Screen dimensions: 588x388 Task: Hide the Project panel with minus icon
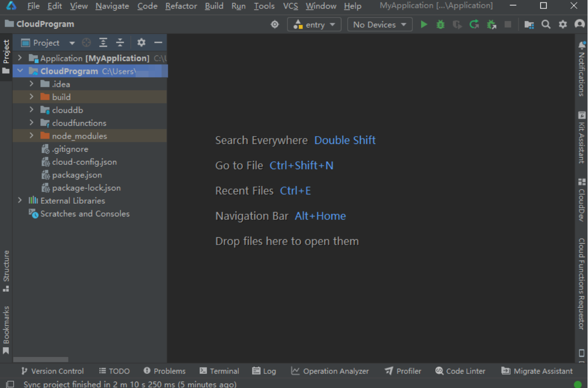click(x=158, y=43)
